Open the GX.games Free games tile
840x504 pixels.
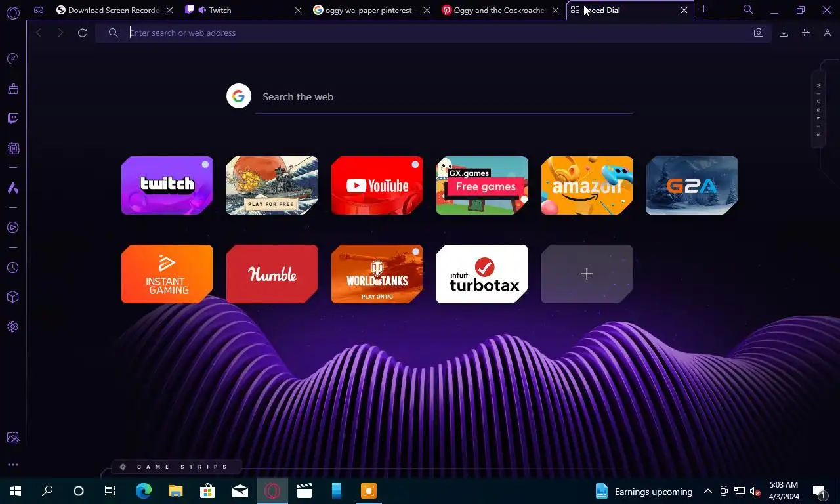click(482, 185)
